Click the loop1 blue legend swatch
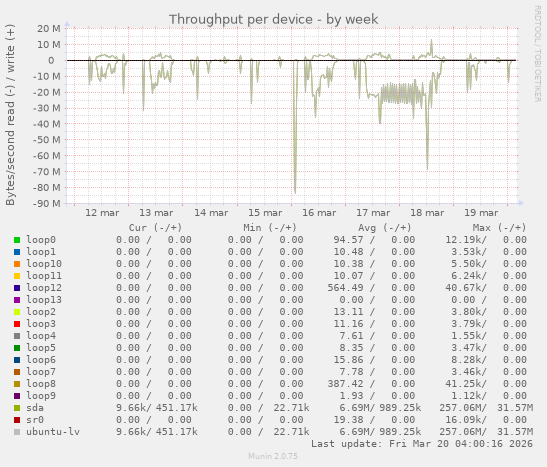The image size is (547, 467). pyautogui.click(x=17, y=252)
